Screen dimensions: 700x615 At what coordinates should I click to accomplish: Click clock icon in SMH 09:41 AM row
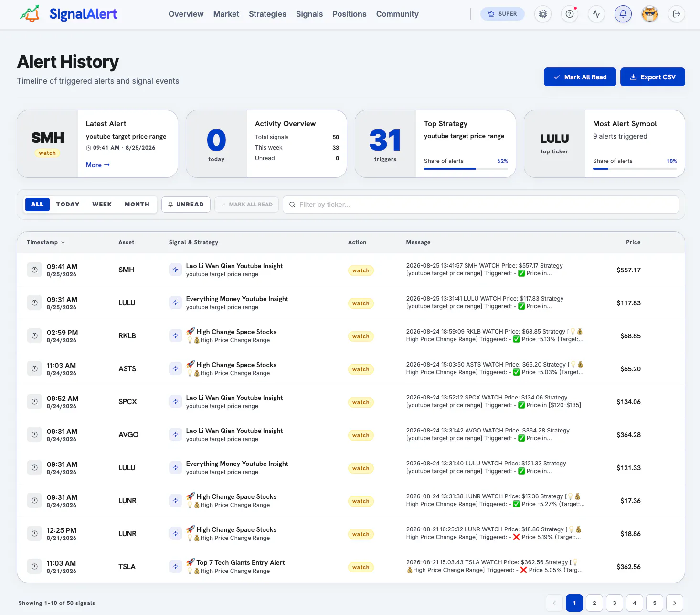34,270
